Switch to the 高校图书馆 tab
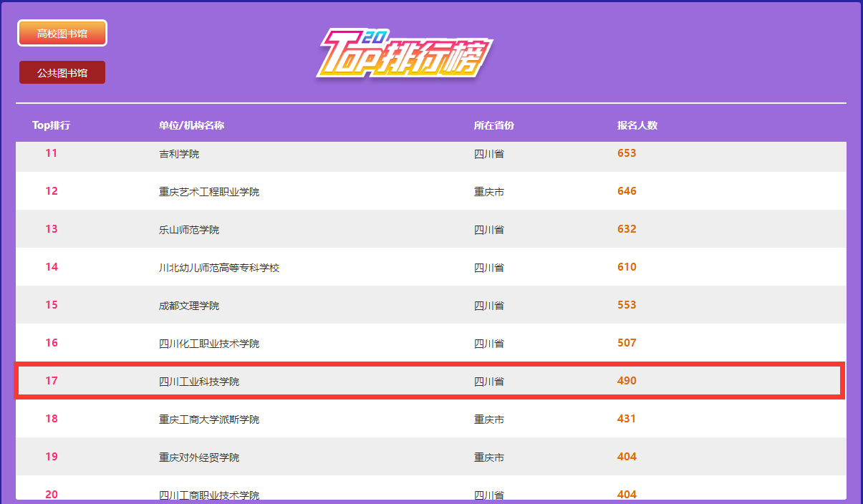This screenshot has height=504, width=863. coord(62,33)
